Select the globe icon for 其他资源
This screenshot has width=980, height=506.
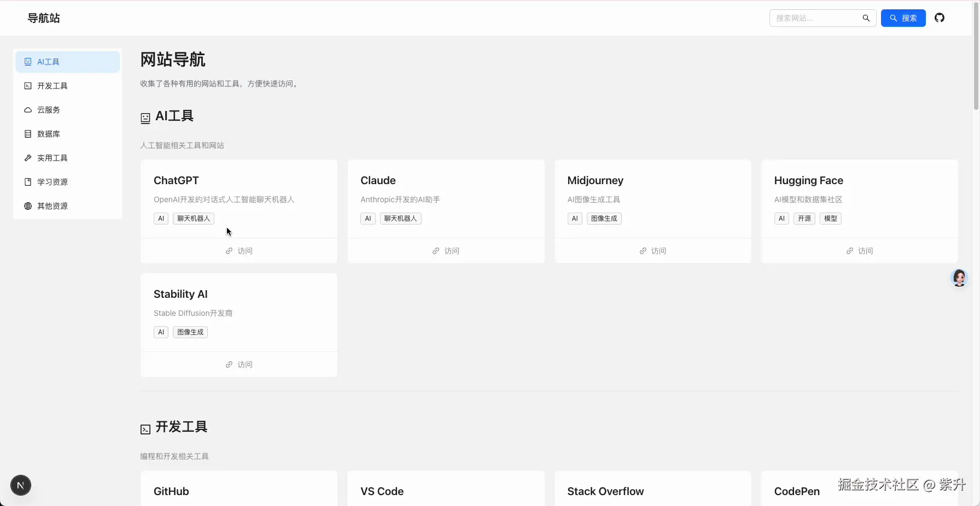coord(27,206)
